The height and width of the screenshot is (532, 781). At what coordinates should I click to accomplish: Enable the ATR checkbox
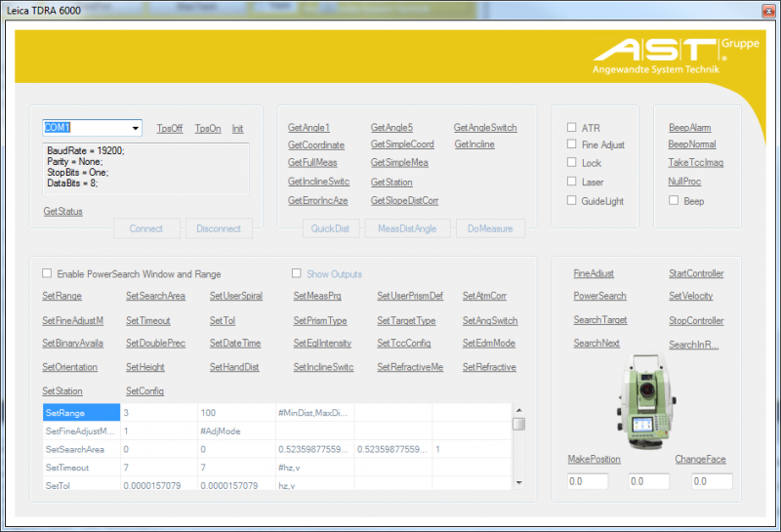pos(572,127)
